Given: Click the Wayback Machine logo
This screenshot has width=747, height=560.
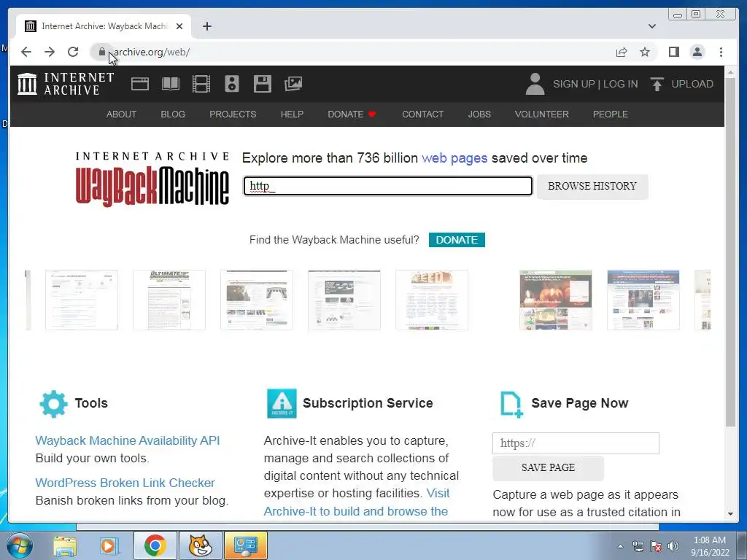Looking at the screenshot, I should pos(152,179).
